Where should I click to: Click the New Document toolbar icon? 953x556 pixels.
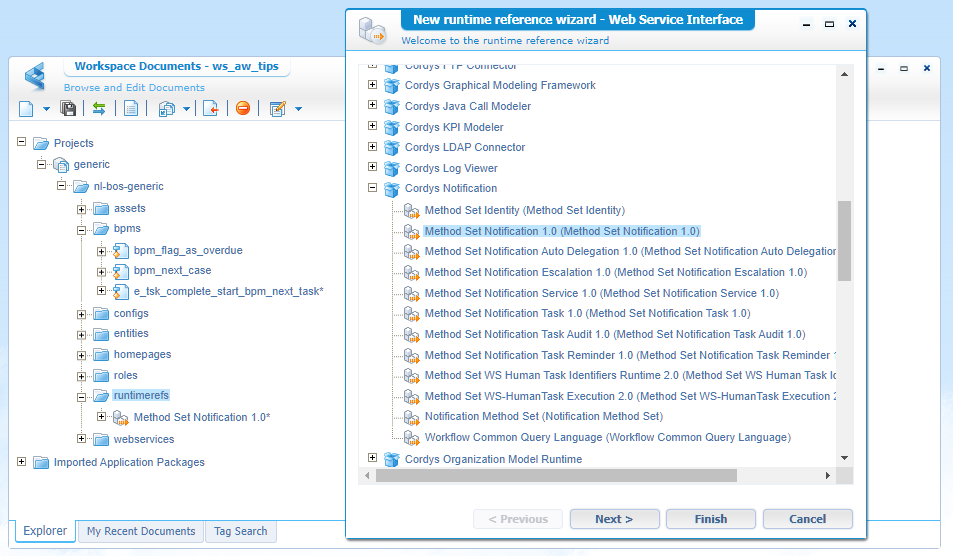(26, 109)
